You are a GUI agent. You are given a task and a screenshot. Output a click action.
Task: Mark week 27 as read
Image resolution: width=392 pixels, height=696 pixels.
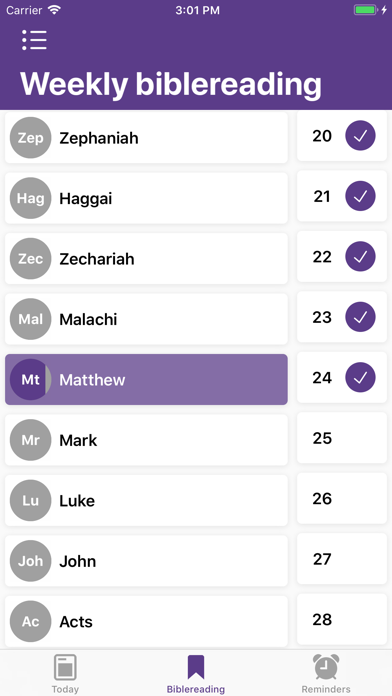pos(342,558)
